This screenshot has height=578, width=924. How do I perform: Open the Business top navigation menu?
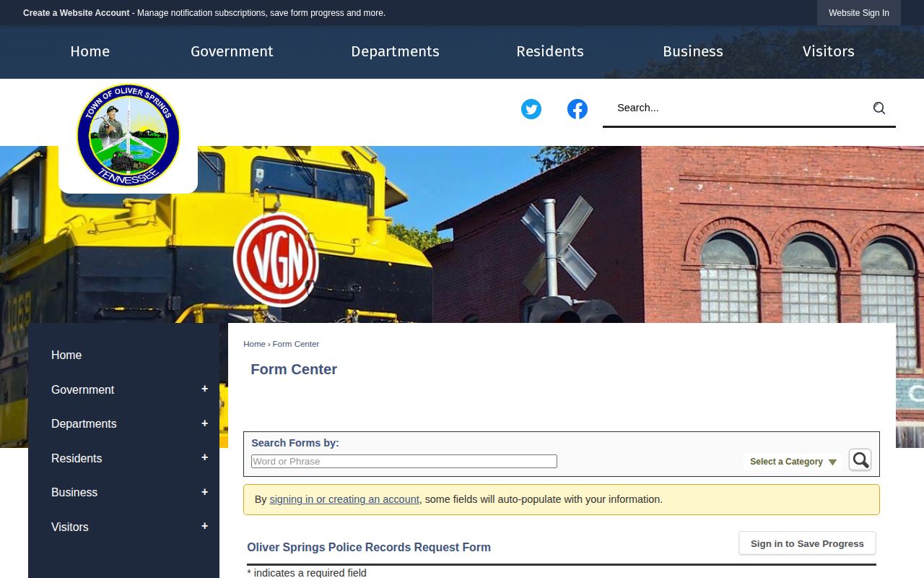(693, 51)
